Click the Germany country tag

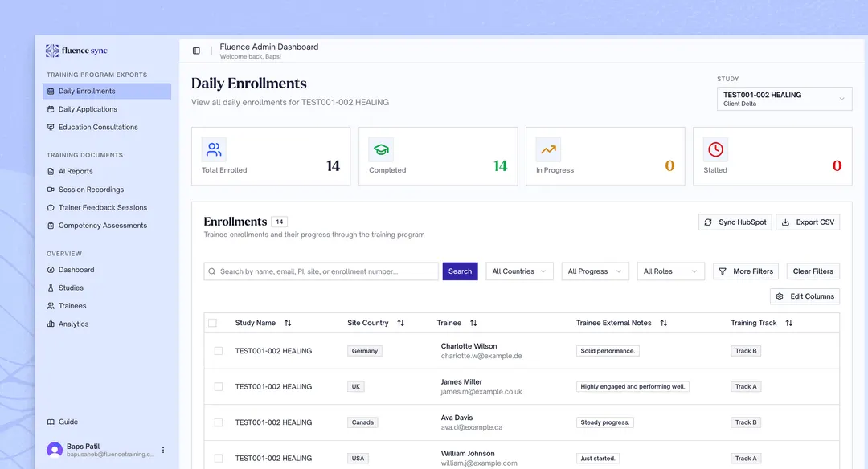coord(365,351)
